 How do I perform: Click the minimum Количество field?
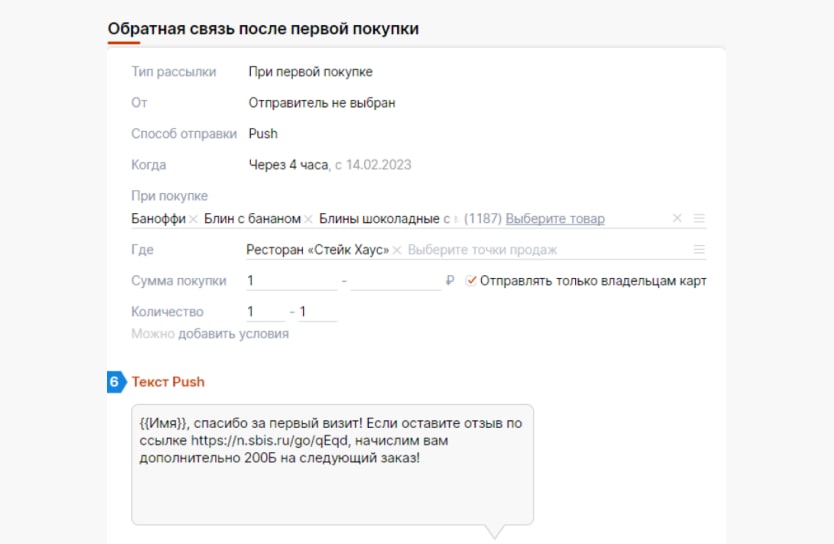(x=264, y=312)
